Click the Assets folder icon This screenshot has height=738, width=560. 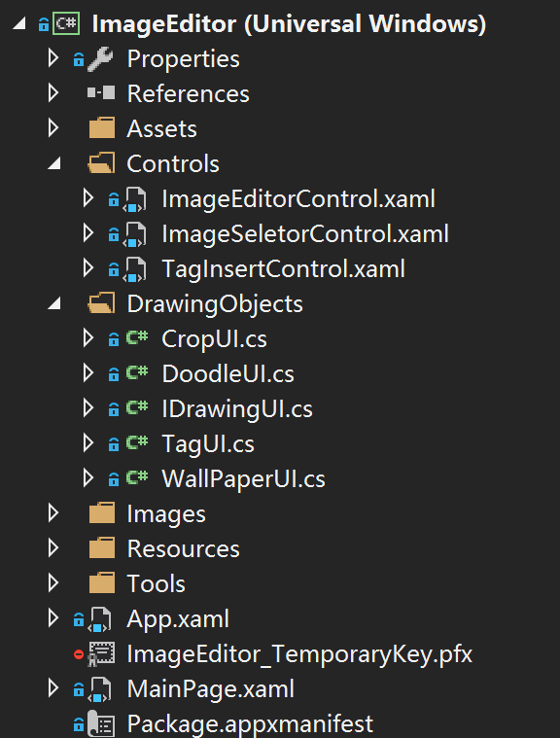(102, 128)
